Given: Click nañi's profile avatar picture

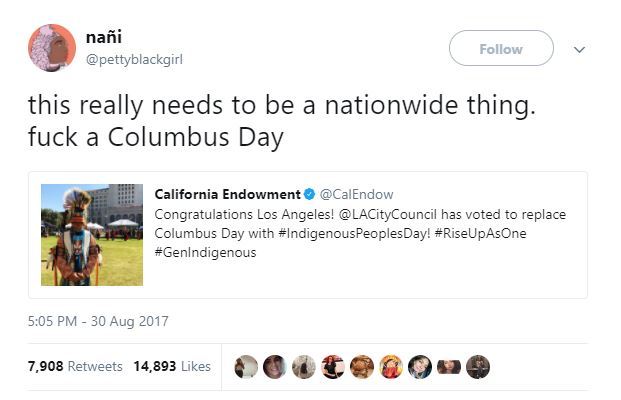Looking at the screenshot, I should click(x=52, y=48).
